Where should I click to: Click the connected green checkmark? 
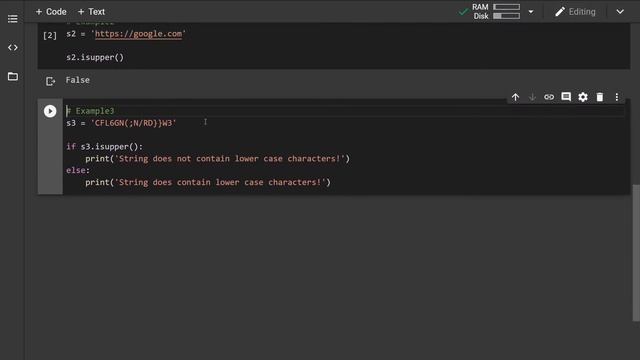pyautogui.click(x=463, y=12)
